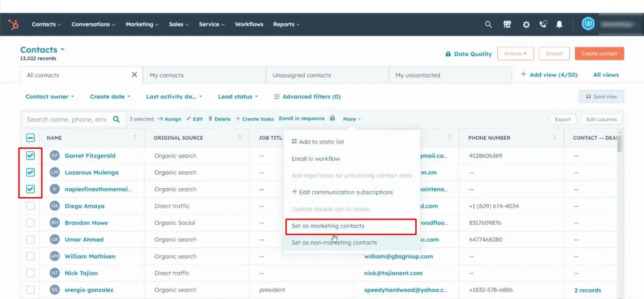Click the Export button

pos(563,119)
